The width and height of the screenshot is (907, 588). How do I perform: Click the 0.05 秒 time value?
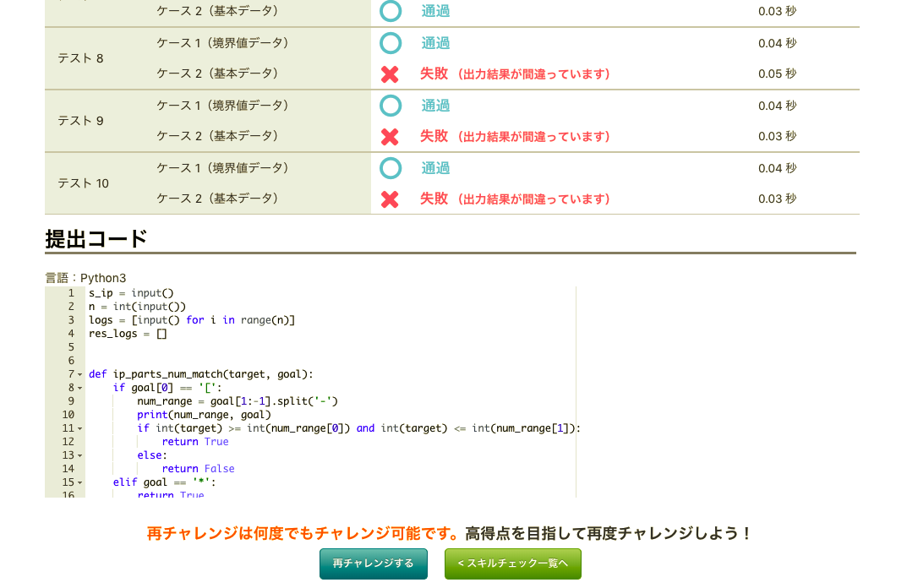pos(778,73)
